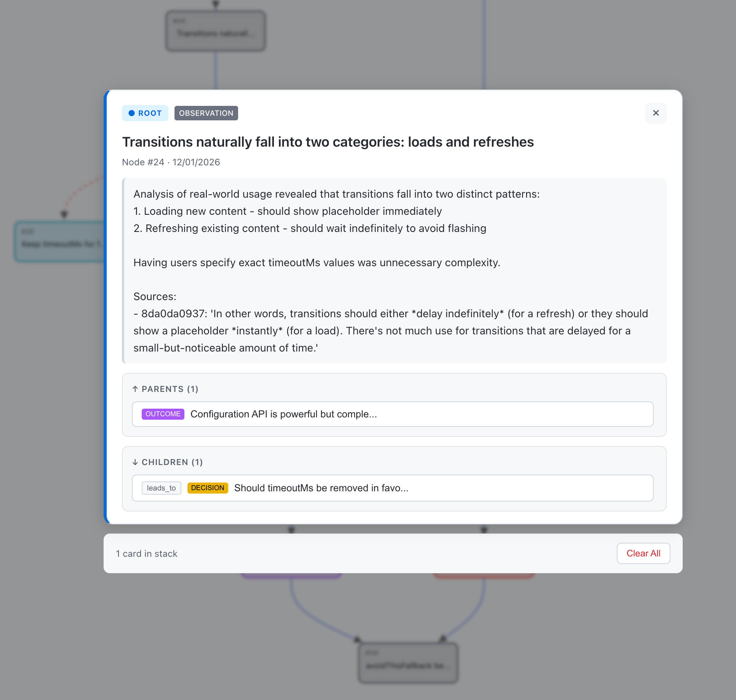The image size is (736, 700).
Task: Click the '1 card in stack' label
Action: [x=147, y=553]
